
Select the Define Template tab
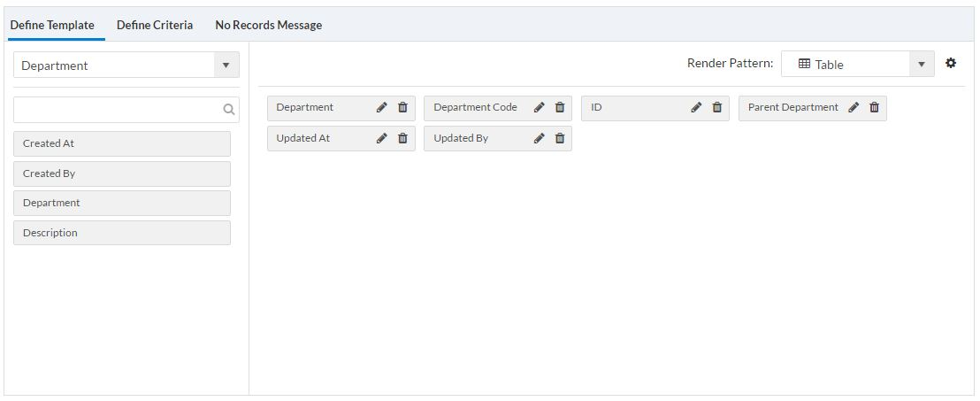pyautogui.click(x=52, y=25)
